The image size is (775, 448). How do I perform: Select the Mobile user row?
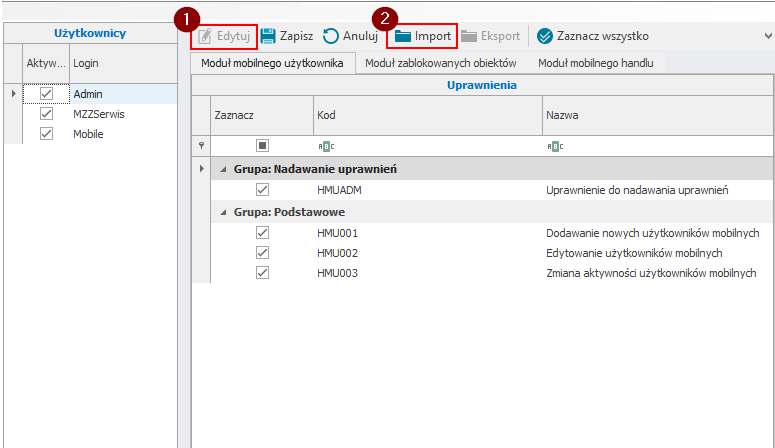pos(88,134)
